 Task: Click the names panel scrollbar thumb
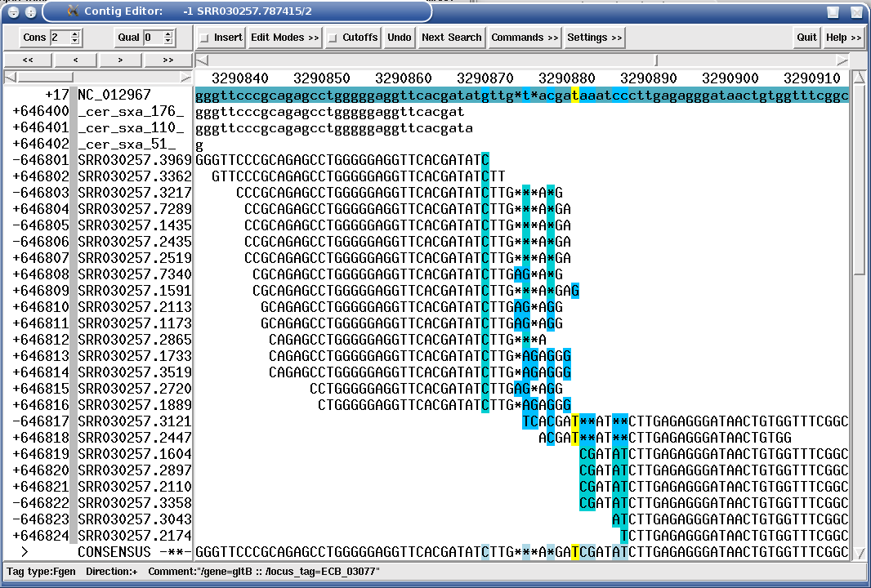(44, 78)
